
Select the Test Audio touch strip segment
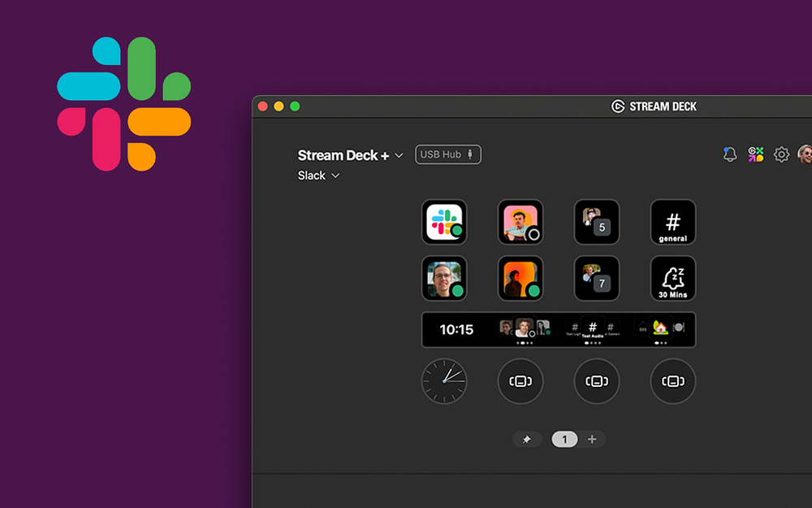click(593, 330)
